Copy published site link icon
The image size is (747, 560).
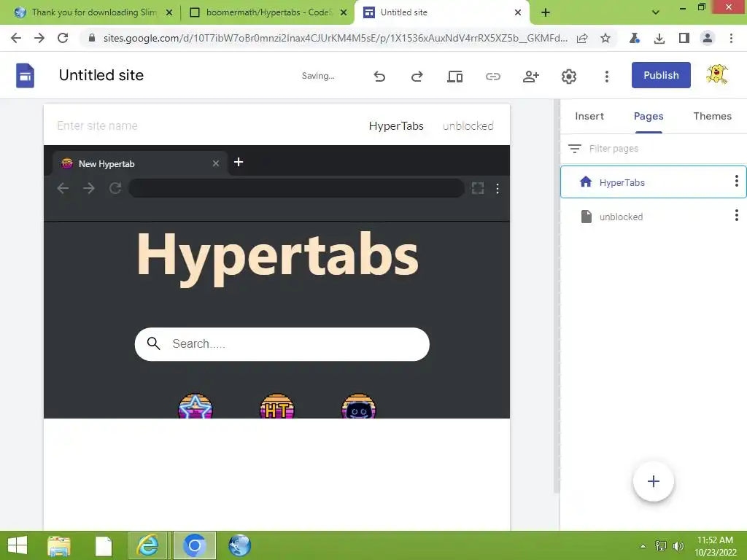coord(492,76)
